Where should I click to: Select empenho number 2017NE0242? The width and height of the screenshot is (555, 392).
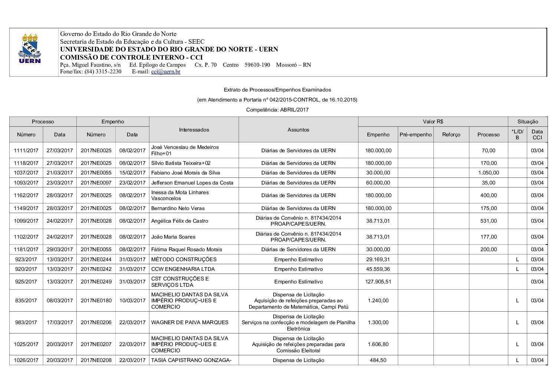tap(96, 269)
